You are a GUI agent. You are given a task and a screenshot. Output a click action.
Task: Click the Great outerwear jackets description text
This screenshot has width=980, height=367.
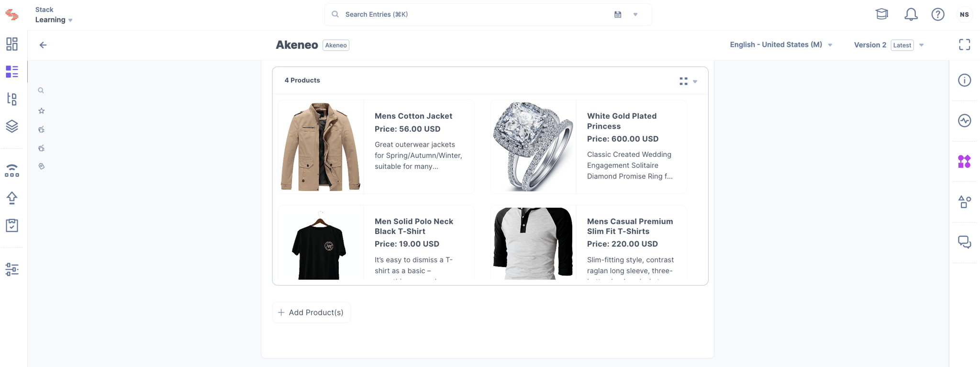(x=419, y=156)
